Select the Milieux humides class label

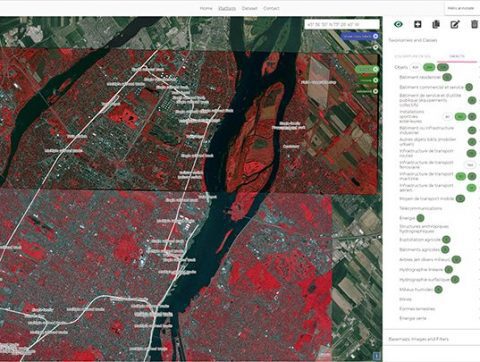pos(416,289)
